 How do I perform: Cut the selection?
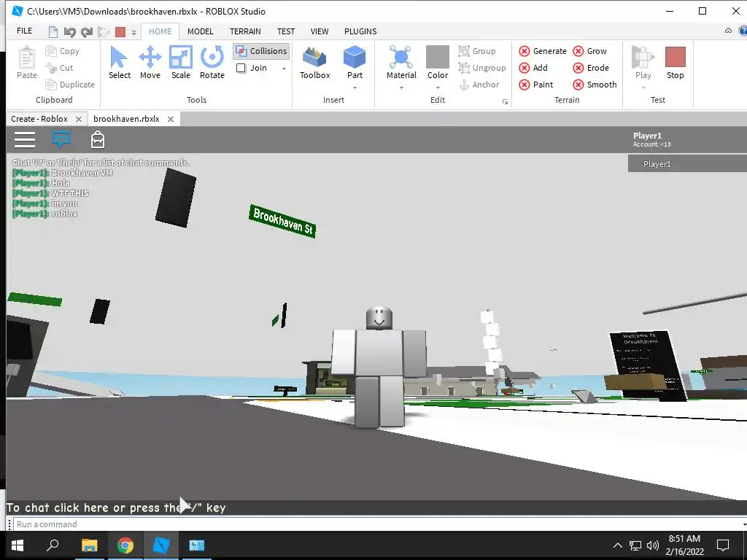tap(60, 68)
